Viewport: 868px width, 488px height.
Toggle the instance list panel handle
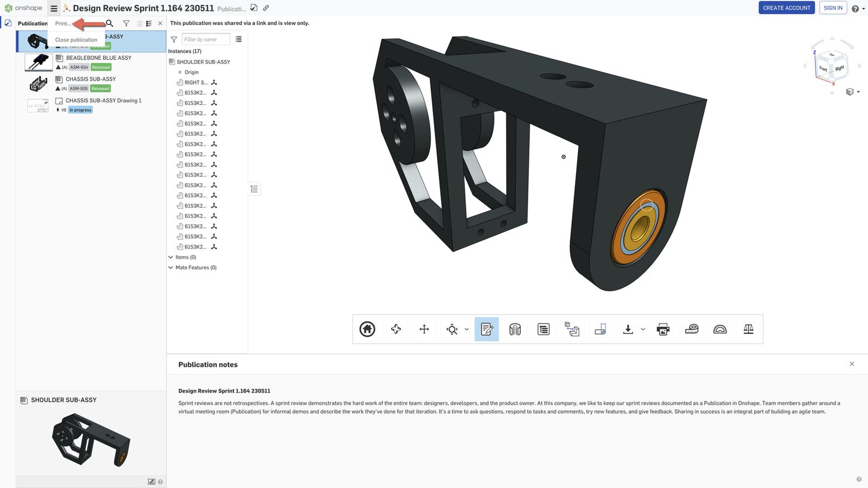pos(254,189)
